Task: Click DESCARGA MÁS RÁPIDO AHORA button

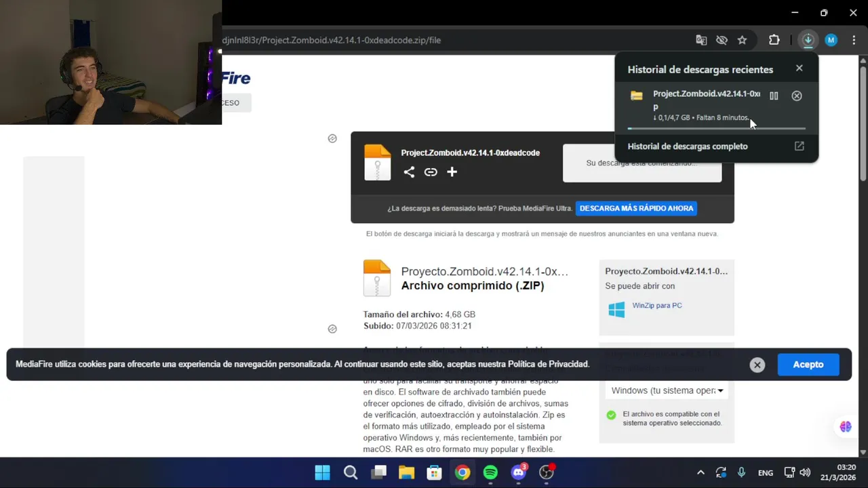Action: coord(636,208)
